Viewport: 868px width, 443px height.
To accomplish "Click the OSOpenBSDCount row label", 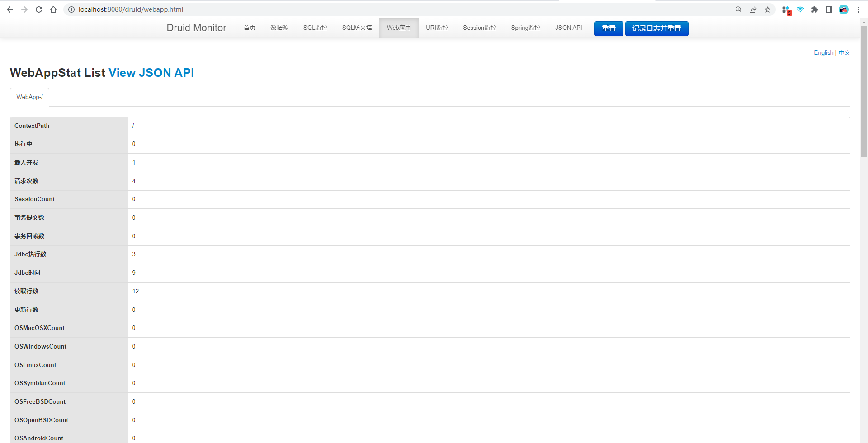I will pos(42,420).
